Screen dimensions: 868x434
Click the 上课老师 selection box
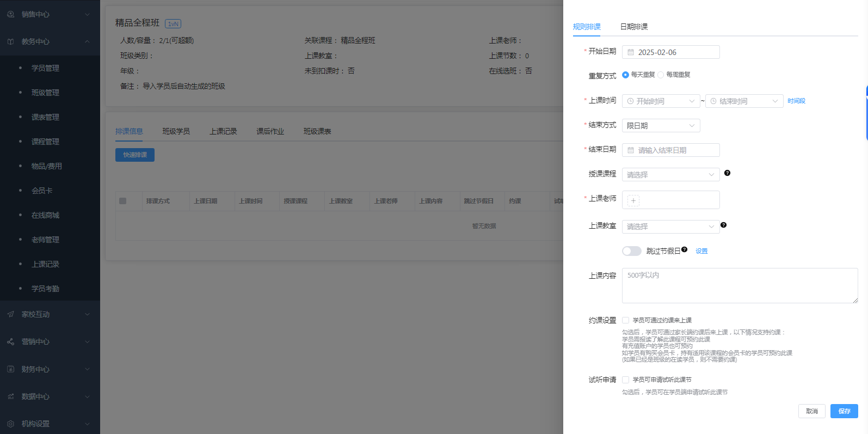point(671,200)
